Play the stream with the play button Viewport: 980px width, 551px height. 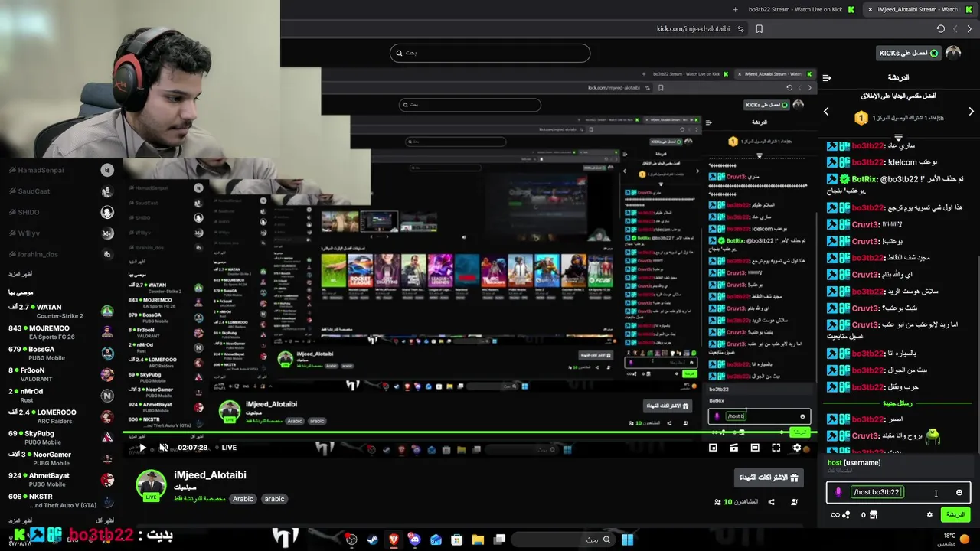coord(142,448)
